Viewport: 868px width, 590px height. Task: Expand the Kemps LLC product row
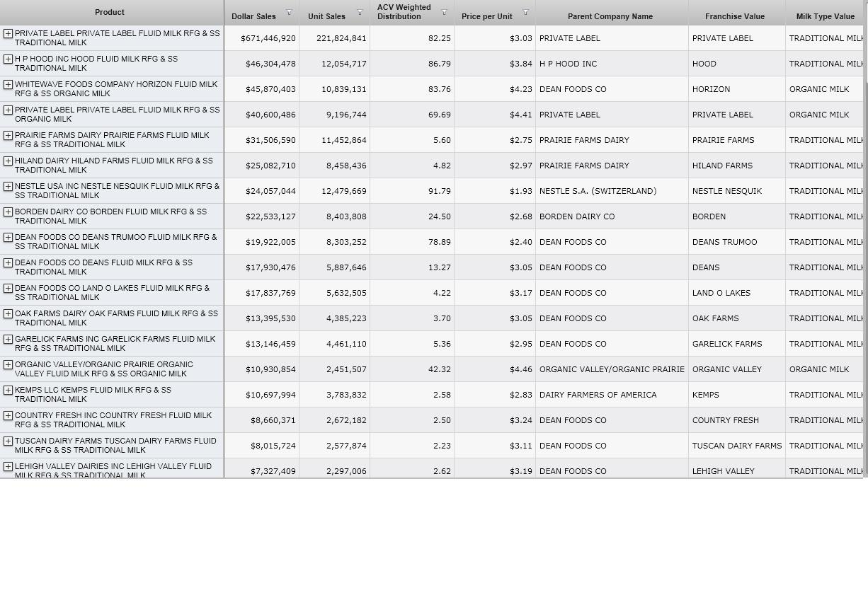[8, 391]
